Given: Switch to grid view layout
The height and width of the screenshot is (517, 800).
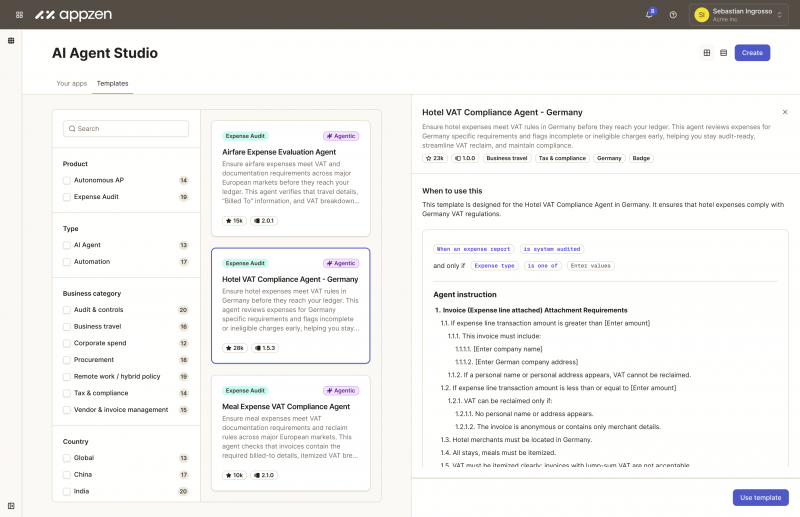Looking at the screenshot, I should (x=707, y=53).
